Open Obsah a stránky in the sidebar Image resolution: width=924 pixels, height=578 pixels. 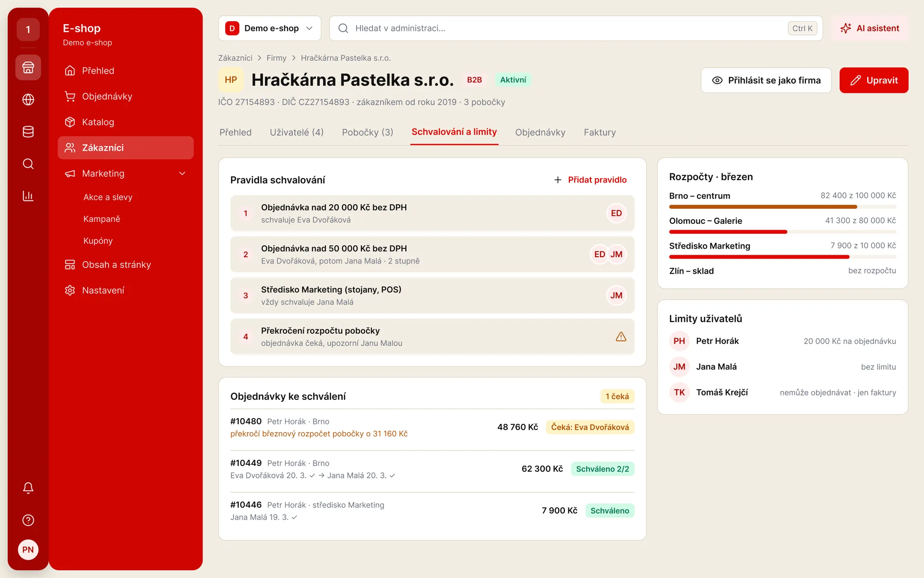point(126,265)
